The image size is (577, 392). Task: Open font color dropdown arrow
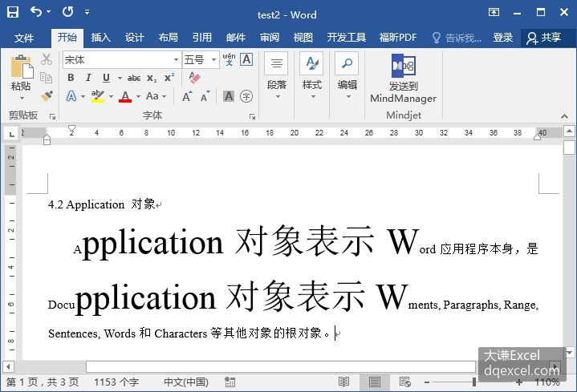coord(138,96)
